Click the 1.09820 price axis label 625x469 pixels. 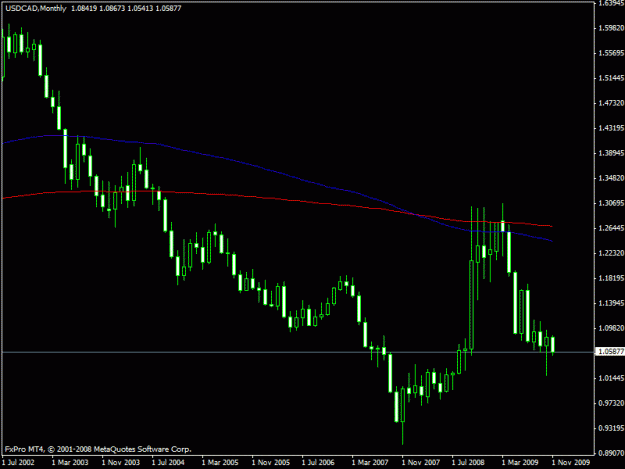pos(611,328)
